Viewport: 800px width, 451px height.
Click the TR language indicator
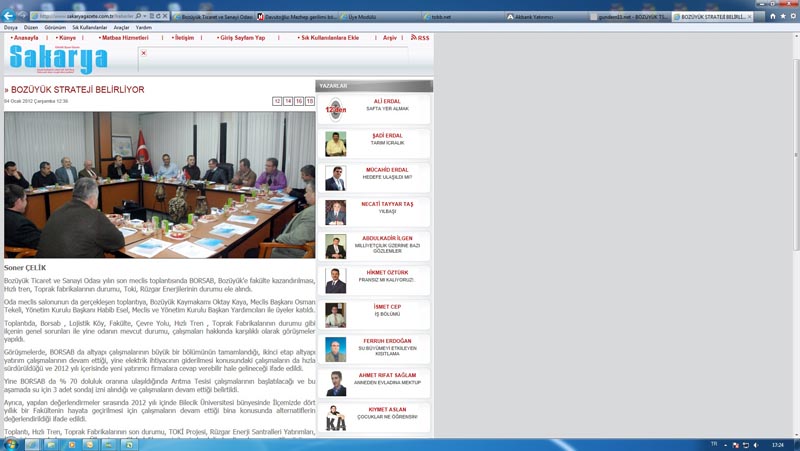coord(714,444)
